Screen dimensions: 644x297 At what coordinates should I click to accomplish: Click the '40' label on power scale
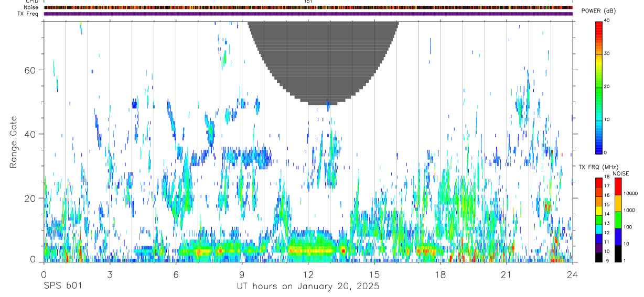point(607,21)
